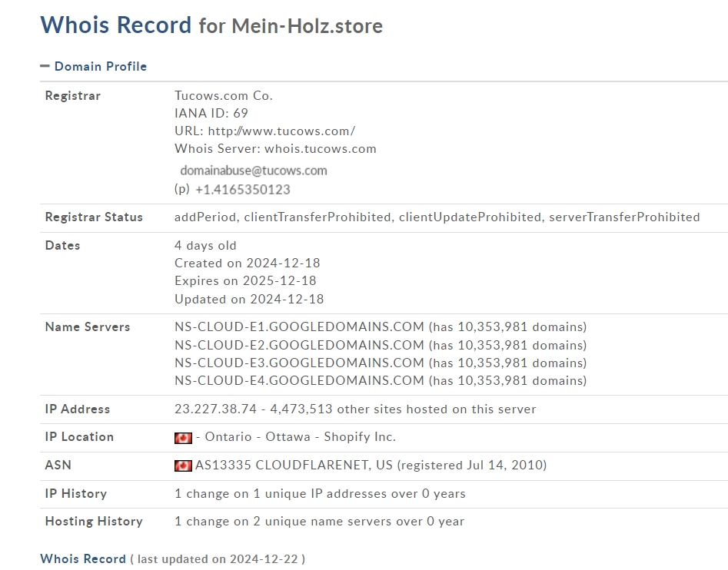The width and height of the screenshot is (728, 570).
Task: Click Created on 2024-12-18
Action: [247, 263]
